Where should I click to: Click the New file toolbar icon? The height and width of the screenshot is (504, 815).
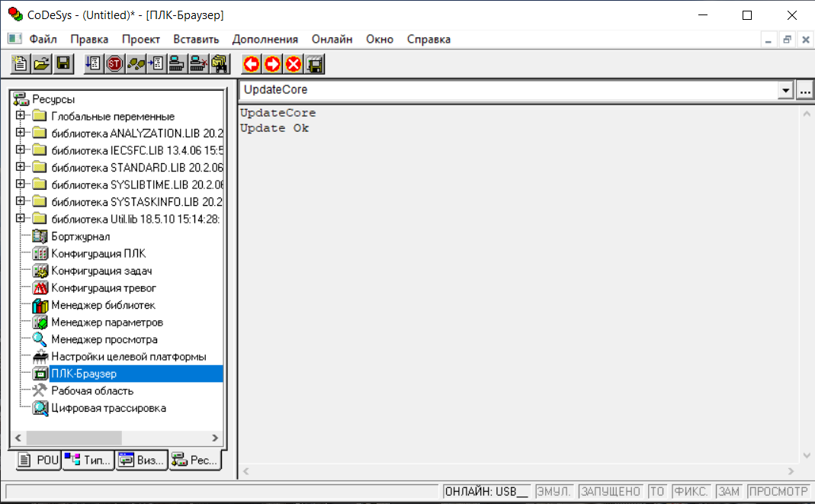click(21, 64)
